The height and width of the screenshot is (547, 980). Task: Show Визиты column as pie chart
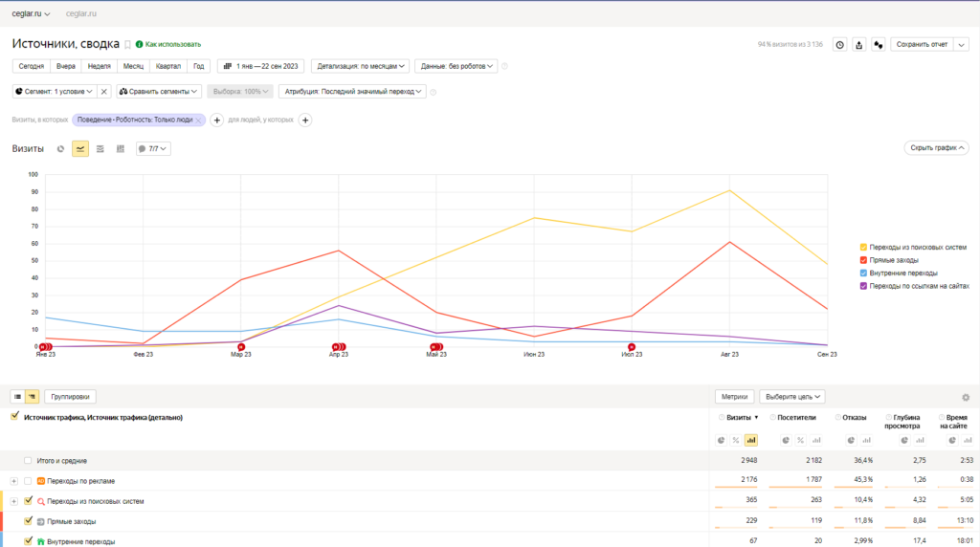tap(722, 440)
